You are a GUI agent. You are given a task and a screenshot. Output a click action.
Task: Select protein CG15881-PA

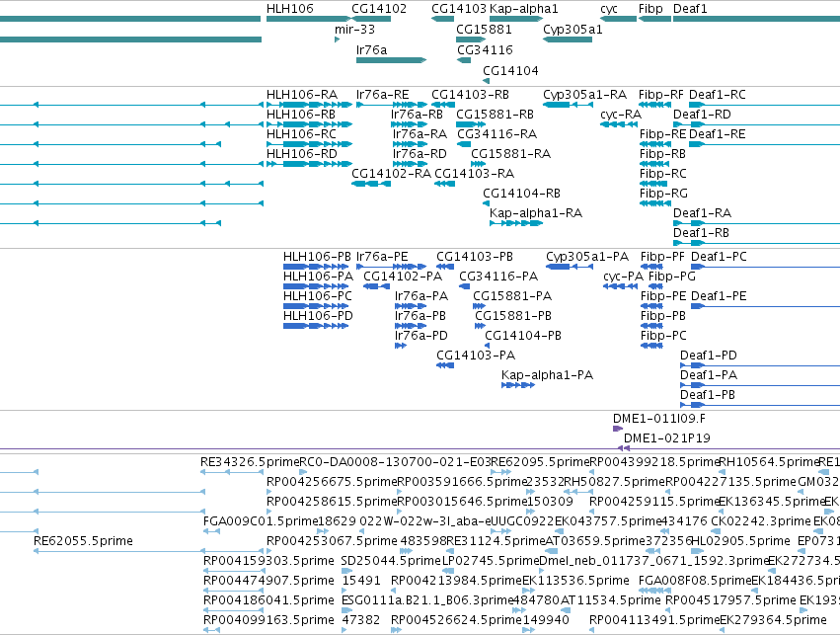(479, 306)
